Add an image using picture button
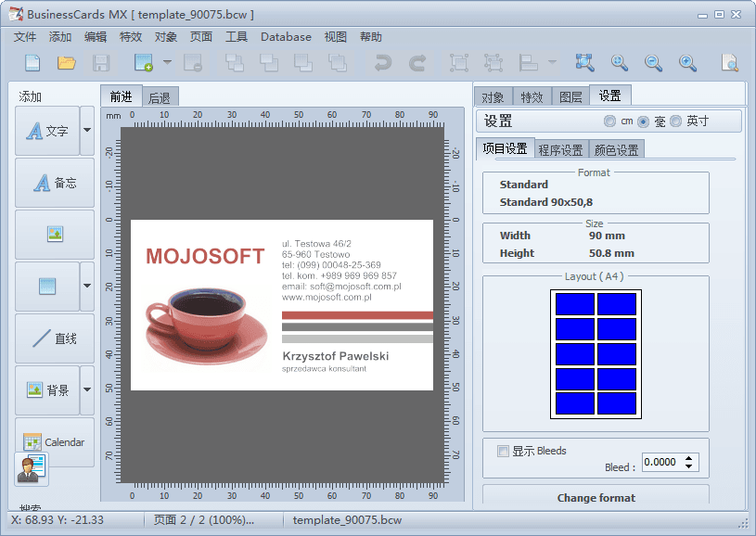Screen dimensions: 756x536 coord(55,235)
